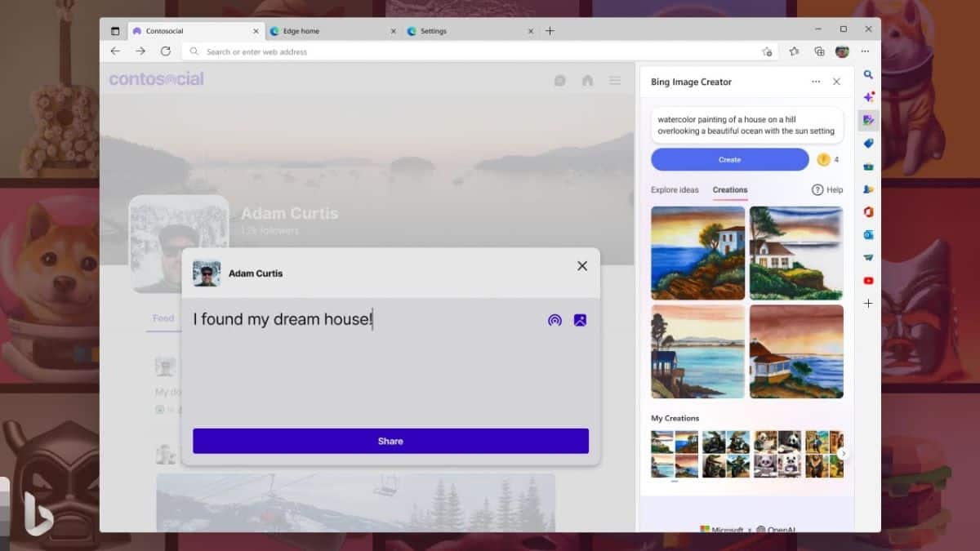Open the Bing Image Creator sidebar icon

[868, 120]
